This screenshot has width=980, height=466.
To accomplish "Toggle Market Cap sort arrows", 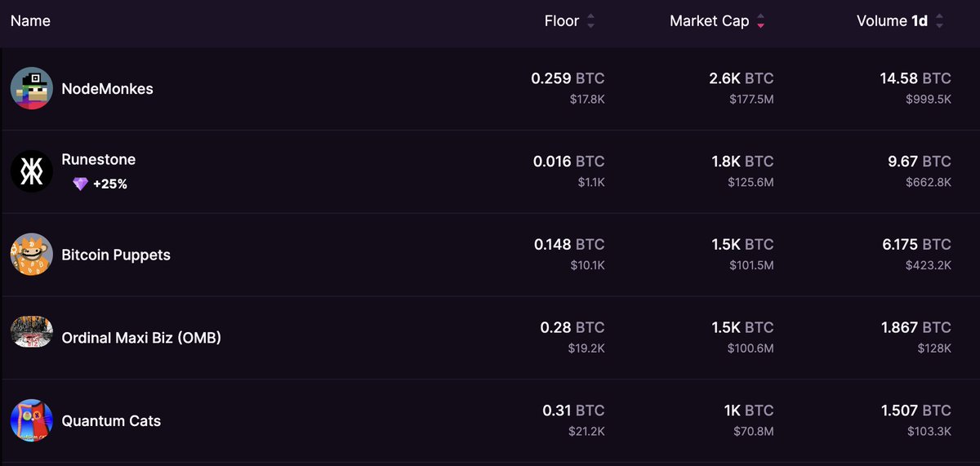I will [x=760, y=22].
